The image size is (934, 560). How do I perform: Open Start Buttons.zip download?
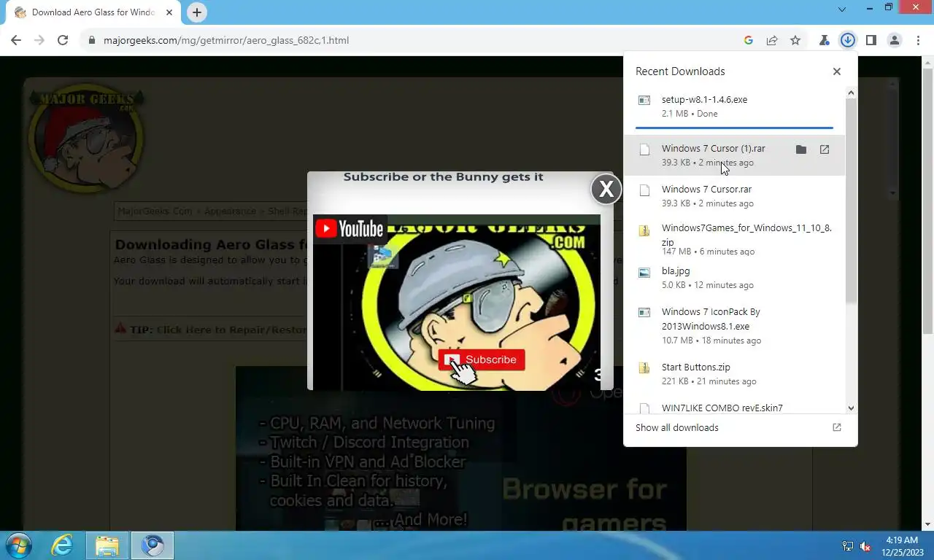point(734,374)
